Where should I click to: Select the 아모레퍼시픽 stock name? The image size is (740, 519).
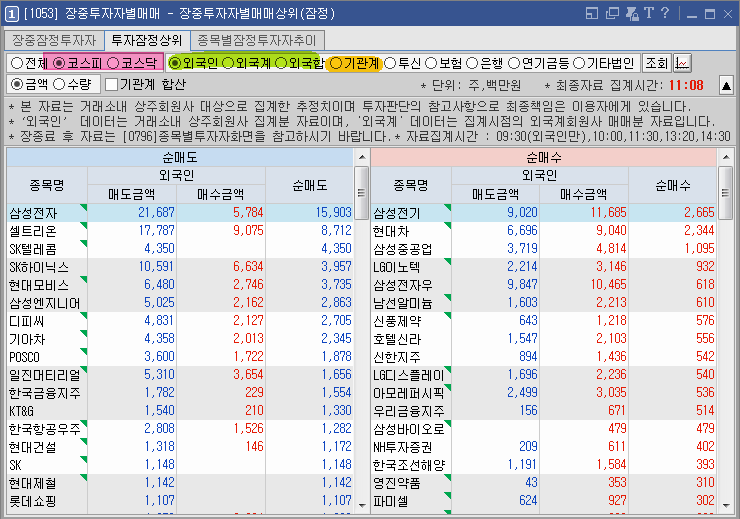point(409,393)
